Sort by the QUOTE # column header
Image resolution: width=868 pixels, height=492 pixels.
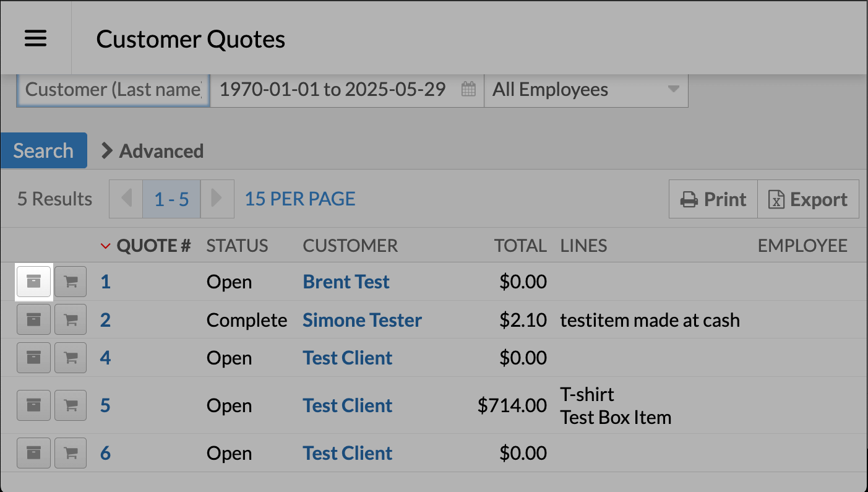pos(153,246)
